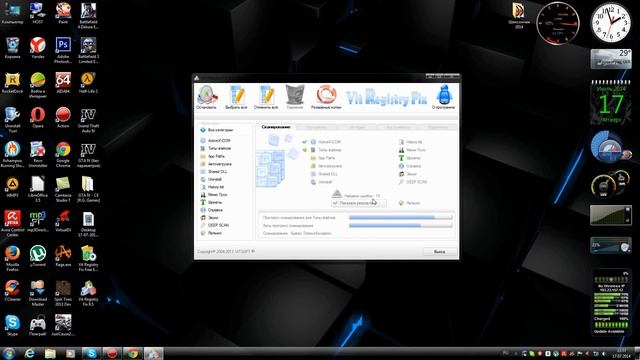Open the AIMP3 desktop shortcut
640x360 pixels.
pyautogui.click(x=12, y=187)
